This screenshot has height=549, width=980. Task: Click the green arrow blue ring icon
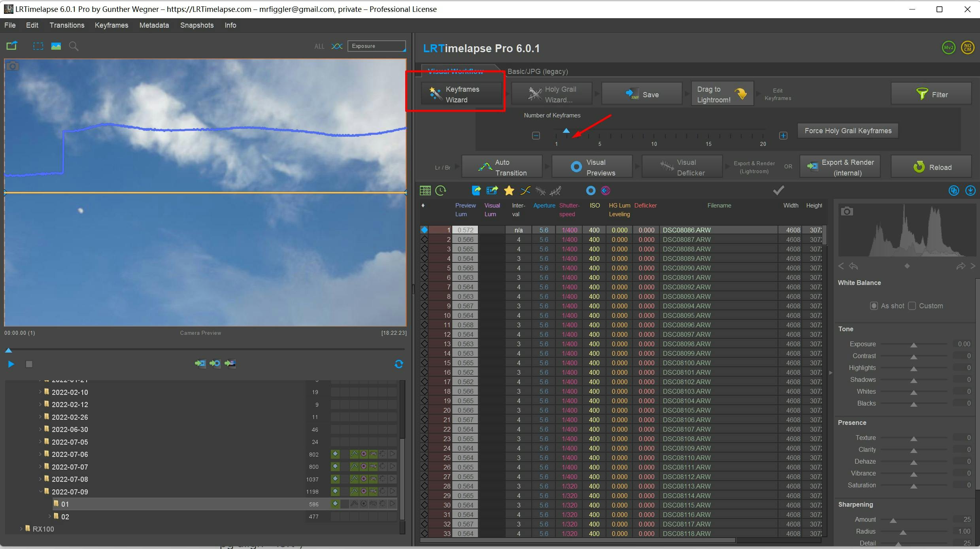(215, 363)
